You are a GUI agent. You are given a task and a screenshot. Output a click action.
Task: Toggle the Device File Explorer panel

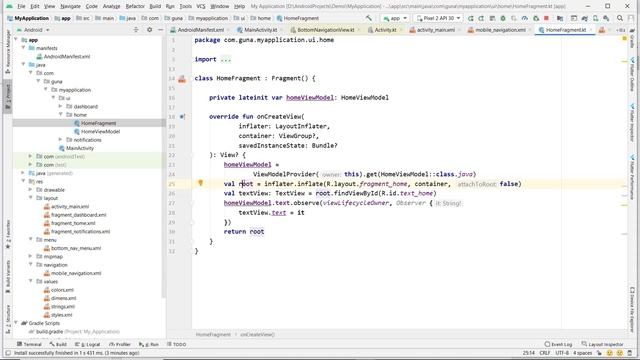[632, 309]
